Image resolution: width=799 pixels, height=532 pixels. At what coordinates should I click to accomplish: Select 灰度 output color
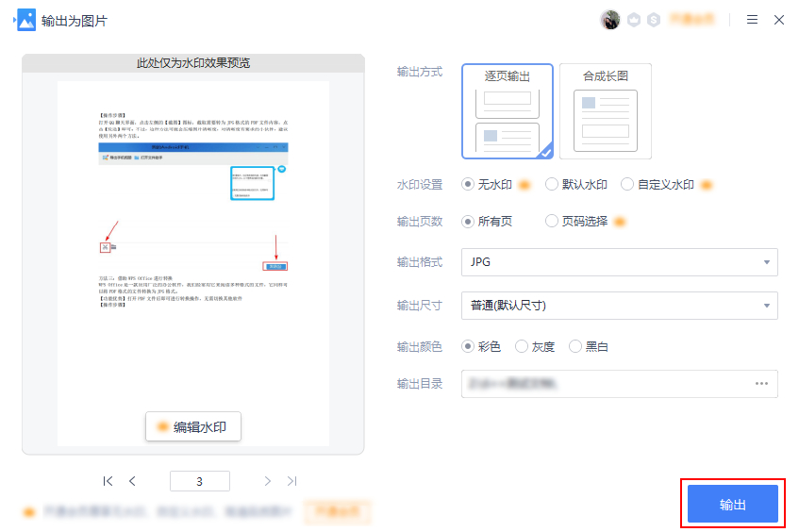535,346
